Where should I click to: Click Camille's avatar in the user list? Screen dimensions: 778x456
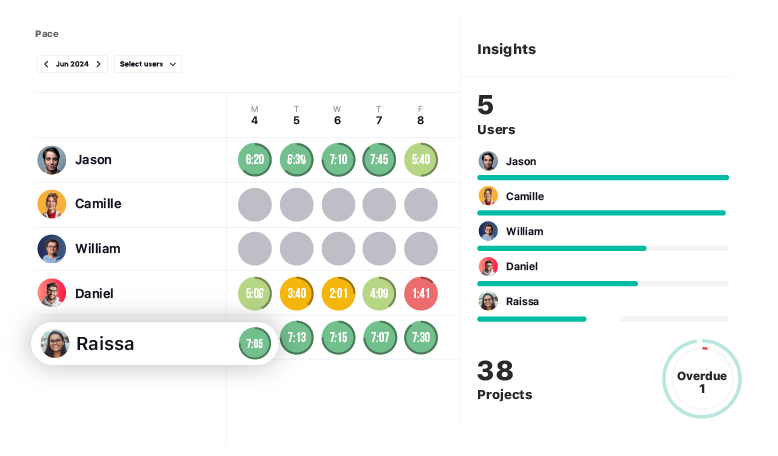(52, 204)
